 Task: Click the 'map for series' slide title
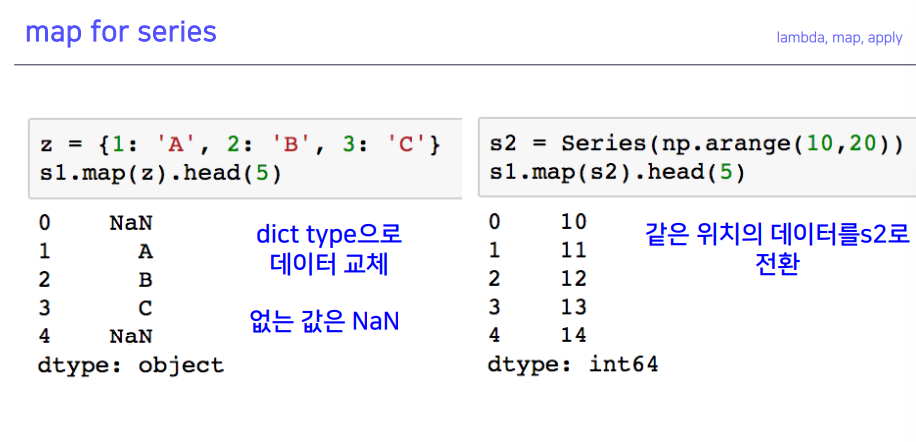(121, 33)
